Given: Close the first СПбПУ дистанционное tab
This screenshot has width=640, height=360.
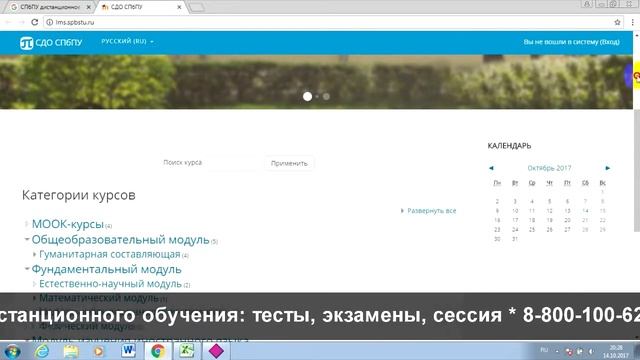Looking at the screenshot, I should [x=89, y=7].
